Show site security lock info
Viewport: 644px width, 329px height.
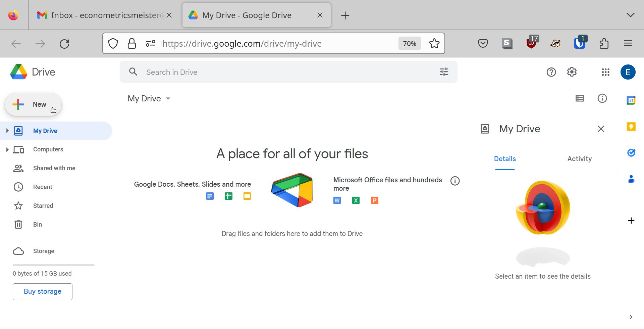(x=132, y=43)
